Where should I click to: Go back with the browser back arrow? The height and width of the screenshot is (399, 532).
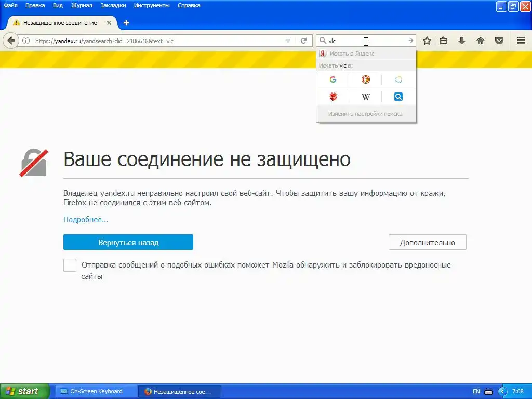(x=11, y=41)
